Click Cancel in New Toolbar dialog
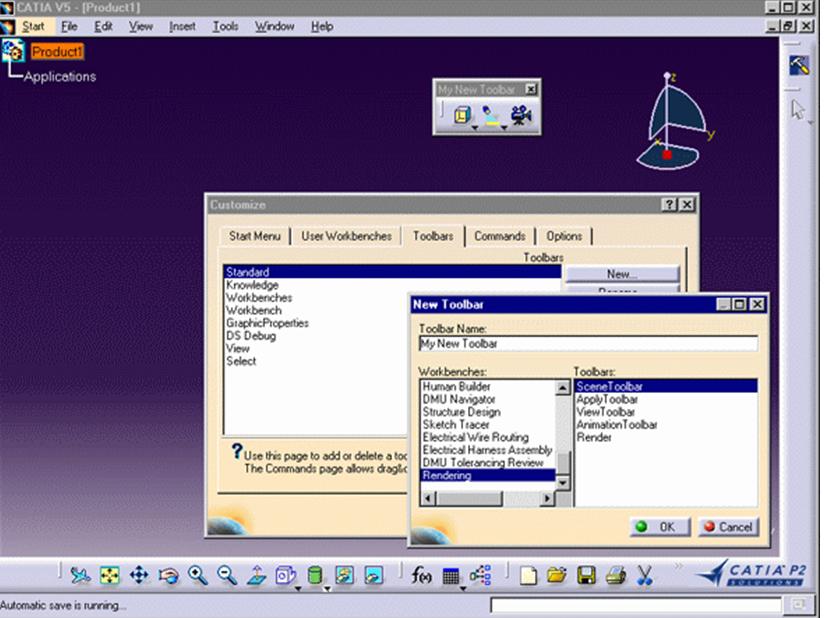 click(x=729, y=526)
